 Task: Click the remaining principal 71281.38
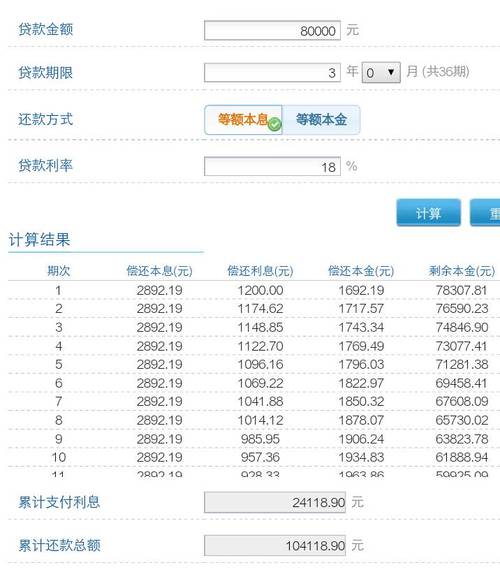pyautogui.click(x=462, y=364)
